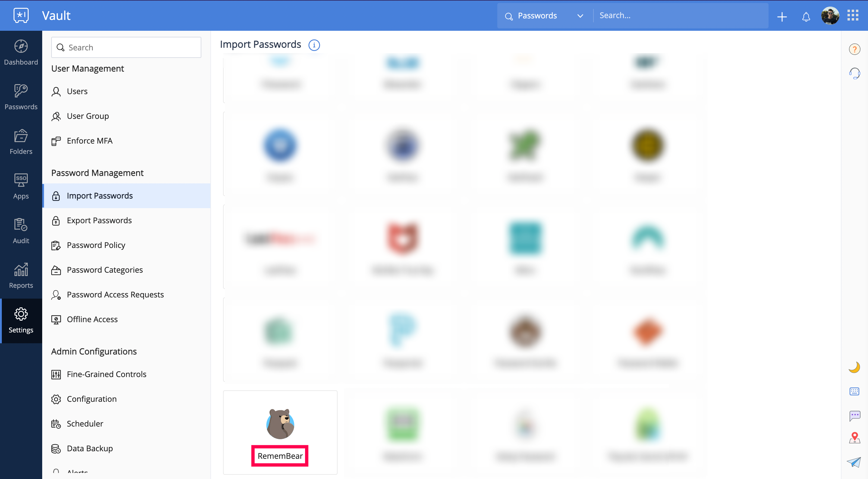Open the Audit section
Viewport: 868px width, 479px height.
[21, 231]
